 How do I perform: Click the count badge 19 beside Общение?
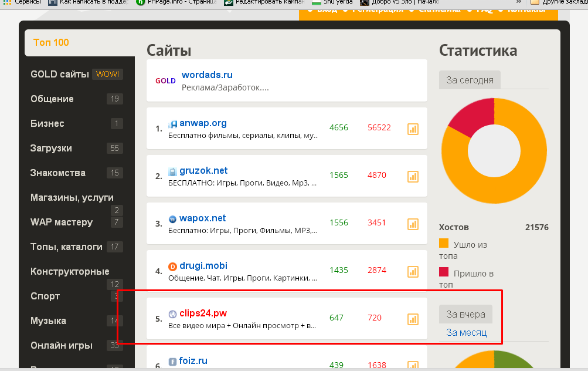click(114, 99)
